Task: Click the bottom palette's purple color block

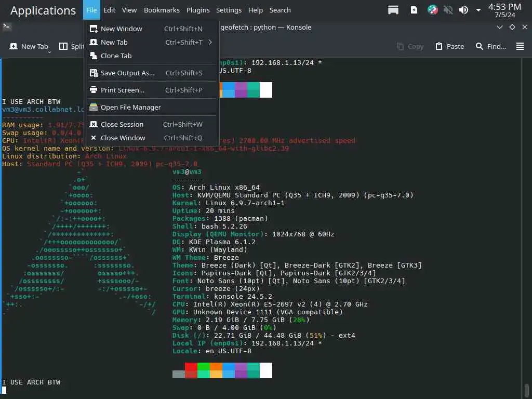Action: [241, 370]
